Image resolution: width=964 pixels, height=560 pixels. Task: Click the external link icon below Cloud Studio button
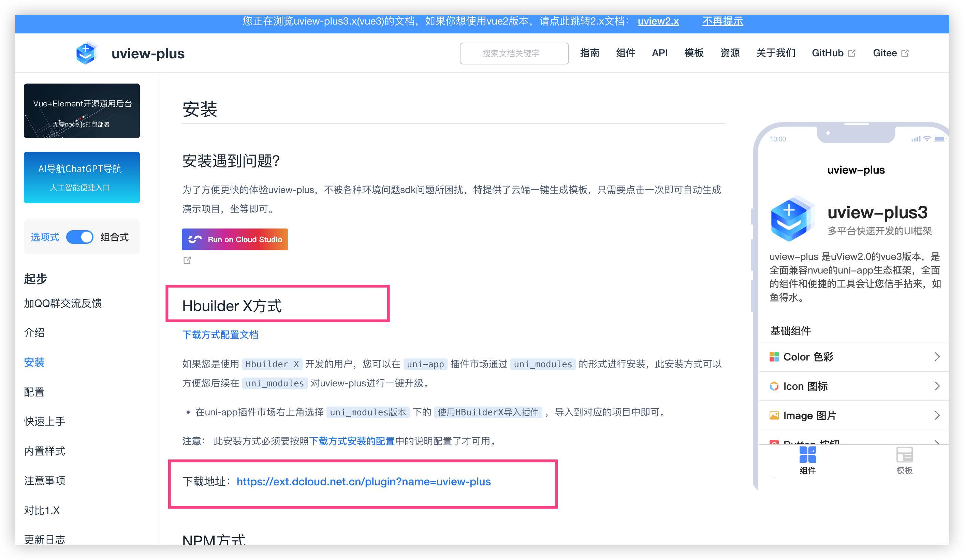[187, 260]
